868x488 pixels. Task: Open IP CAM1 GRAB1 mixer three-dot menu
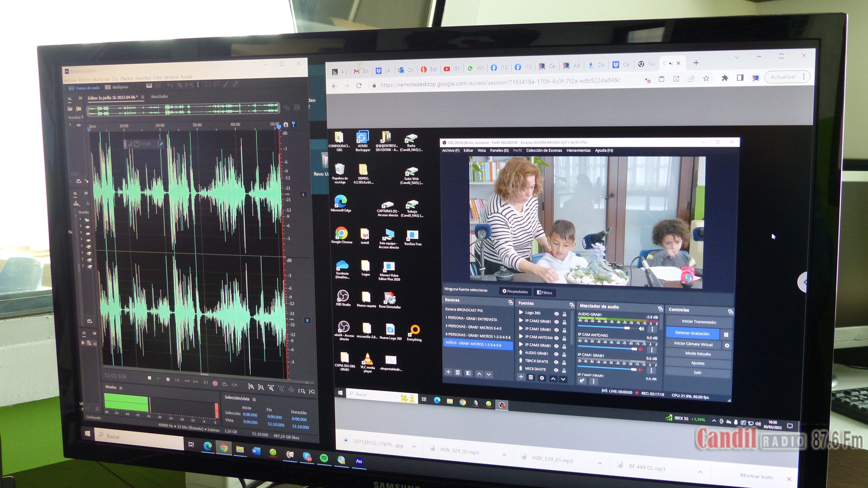pyautogui.click(x=651, y=370)
